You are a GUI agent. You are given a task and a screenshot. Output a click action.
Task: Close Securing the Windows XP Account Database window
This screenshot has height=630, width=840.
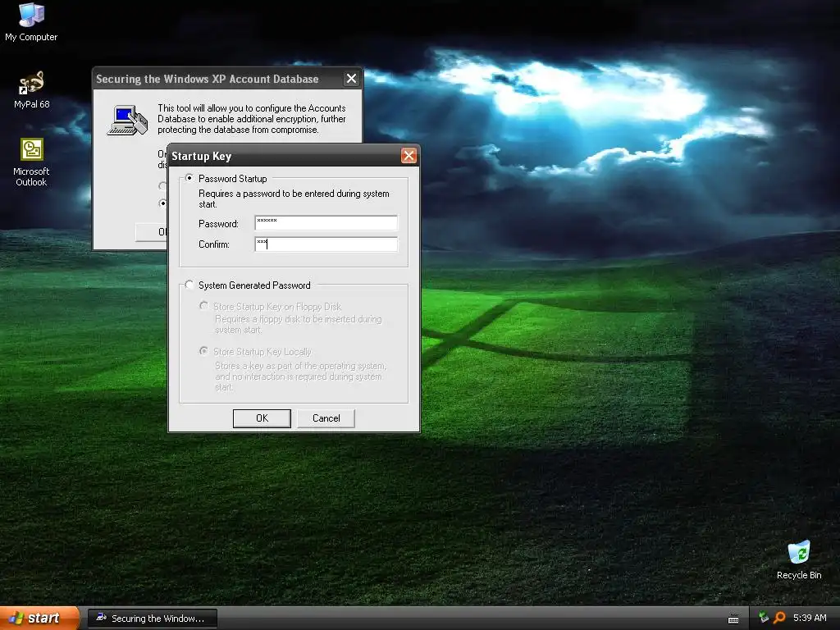click(x=351, y=79)
